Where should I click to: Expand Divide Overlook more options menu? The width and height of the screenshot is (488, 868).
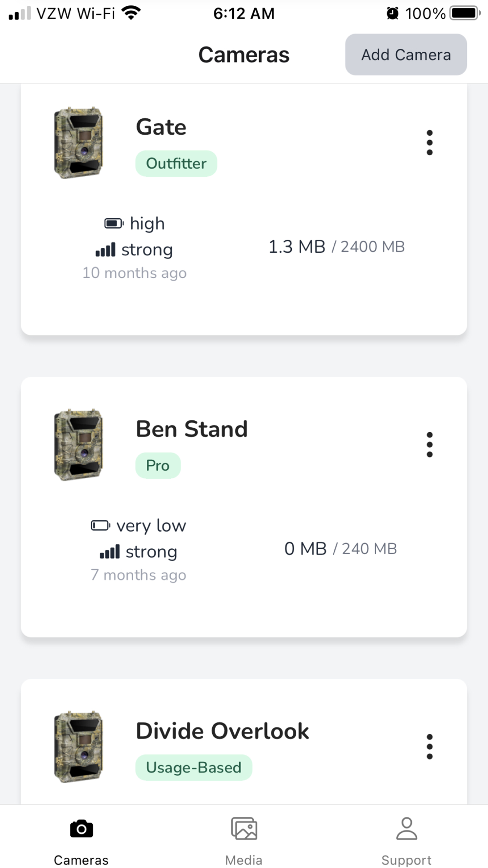(429, 746)
